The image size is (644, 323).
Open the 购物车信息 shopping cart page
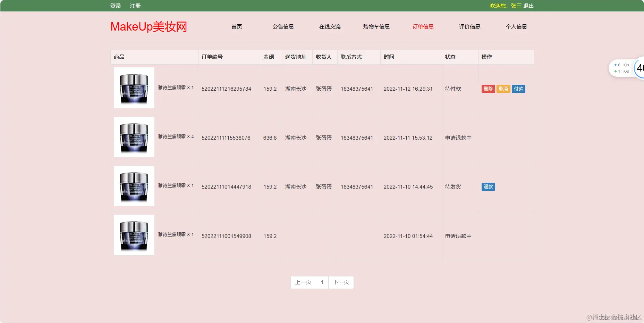[x=376, y=26]
